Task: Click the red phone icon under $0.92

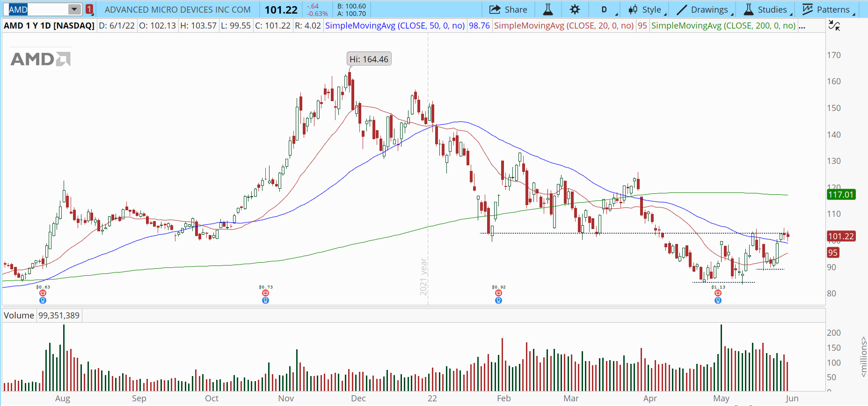Action: pyautogui.click(x=498, y=293)
